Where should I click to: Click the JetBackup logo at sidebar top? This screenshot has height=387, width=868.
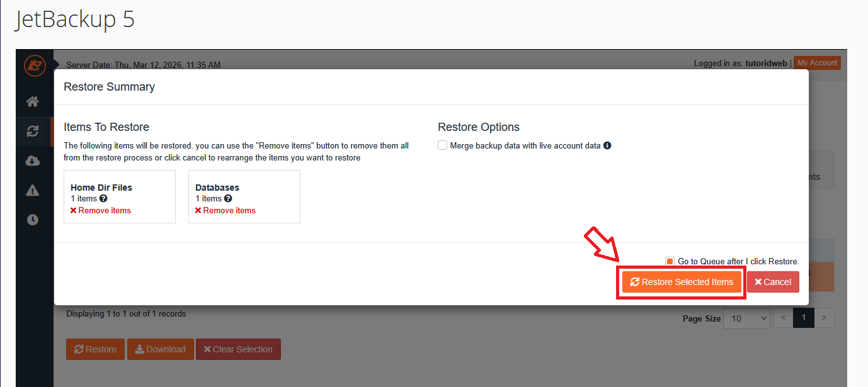coord(35,65)
